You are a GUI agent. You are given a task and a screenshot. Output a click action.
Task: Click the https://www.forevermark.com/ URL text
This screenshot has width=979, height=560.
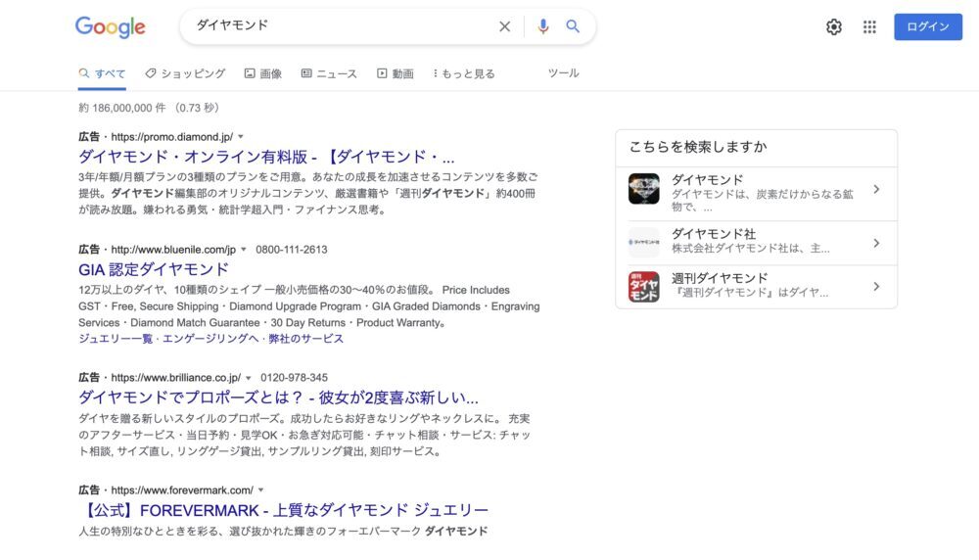(x=182, y=490)
